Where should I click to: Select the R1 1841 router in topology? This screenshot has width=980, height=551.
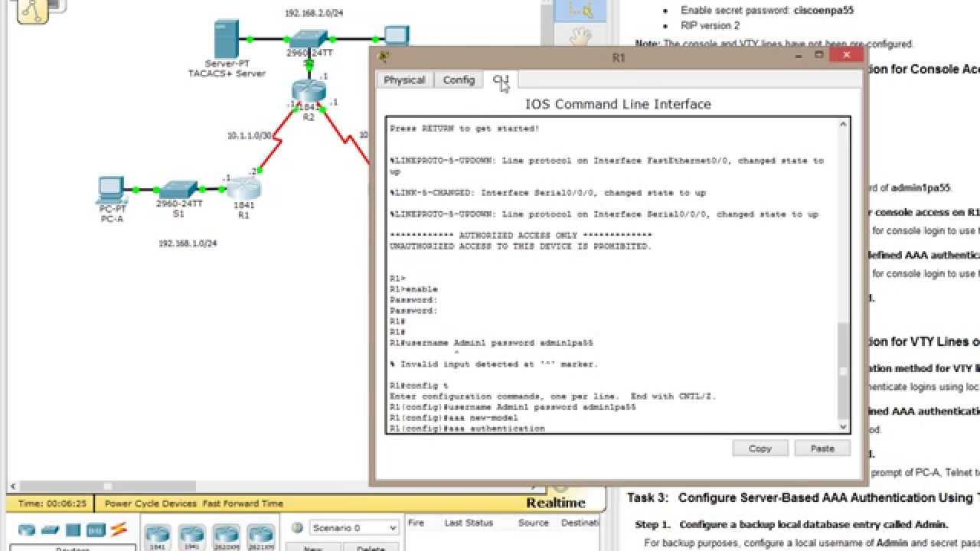(243, 188)
